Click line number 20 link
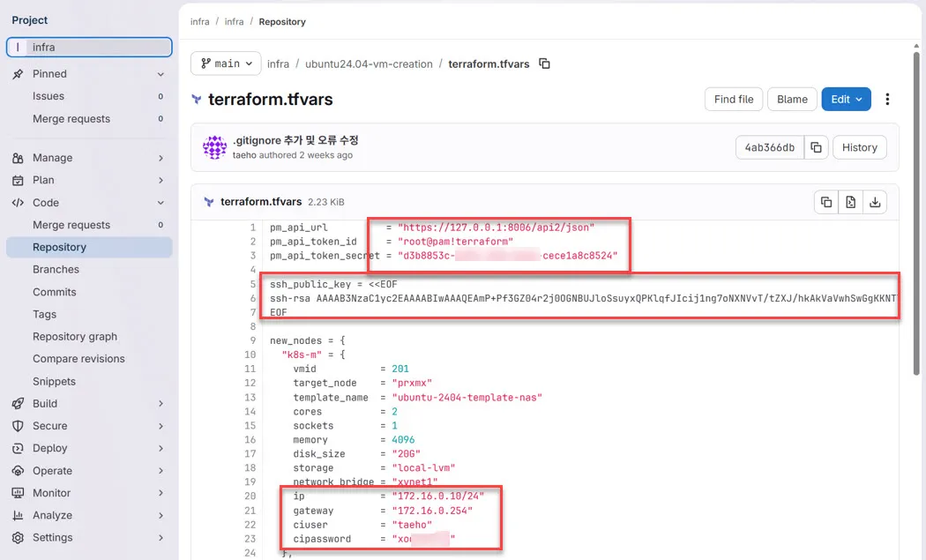 point(250,497)
